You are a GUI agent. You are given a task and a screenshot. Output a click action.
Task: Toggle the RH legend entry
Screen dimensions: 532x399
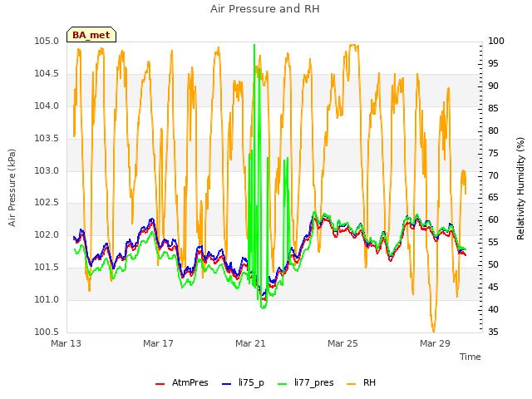coord(362,382)
